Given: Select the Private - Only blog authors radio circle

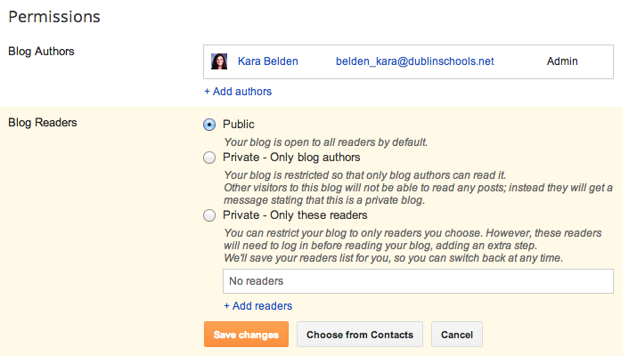Looking at the screenshot, I should click(x=209, y=158).
